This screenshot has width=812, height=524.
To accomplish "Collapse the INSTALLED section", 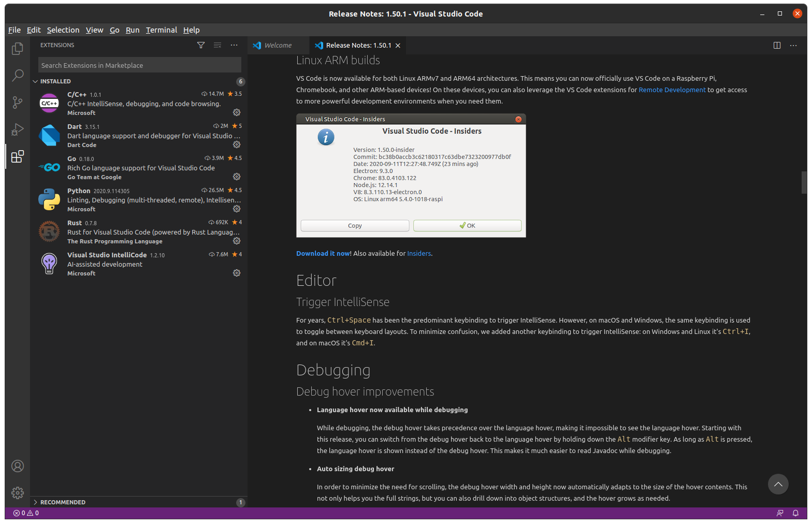I will [55, 81].
